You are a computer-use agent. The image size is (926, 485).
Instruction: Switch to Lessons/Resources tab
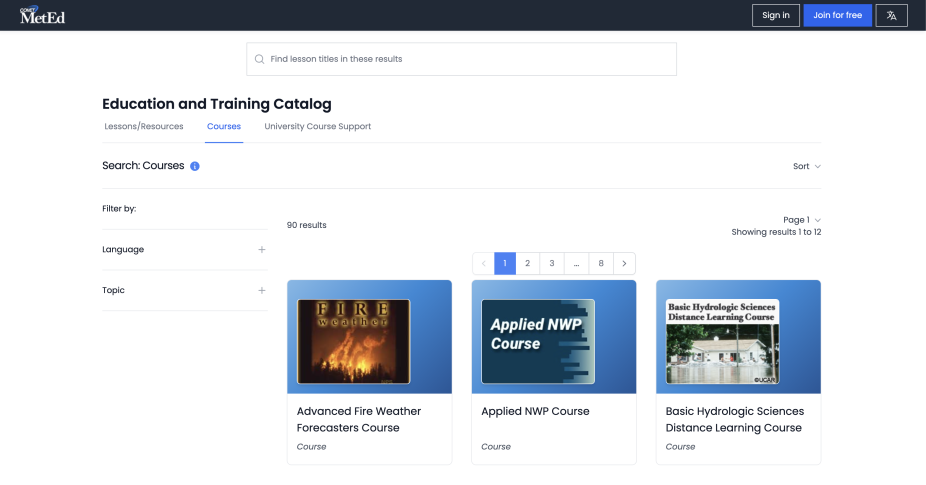click(x=144, y=127)
